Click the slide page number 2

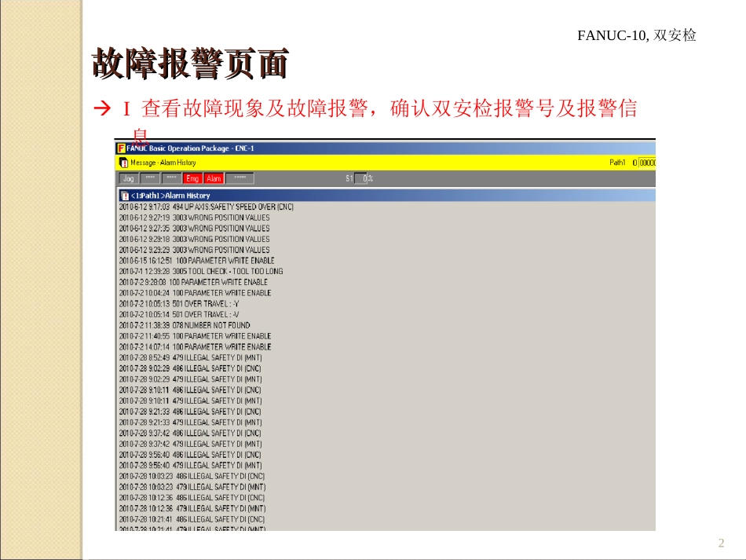[721, 543]
